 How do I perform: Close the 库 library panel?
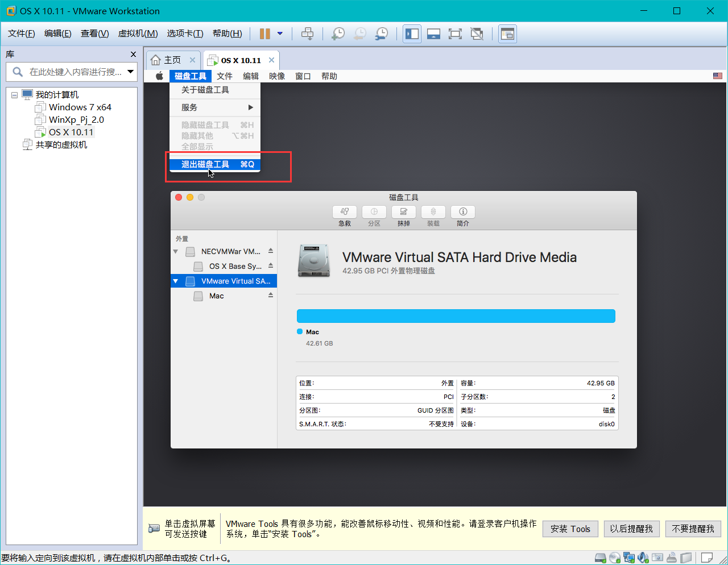[x=133, y=55]
